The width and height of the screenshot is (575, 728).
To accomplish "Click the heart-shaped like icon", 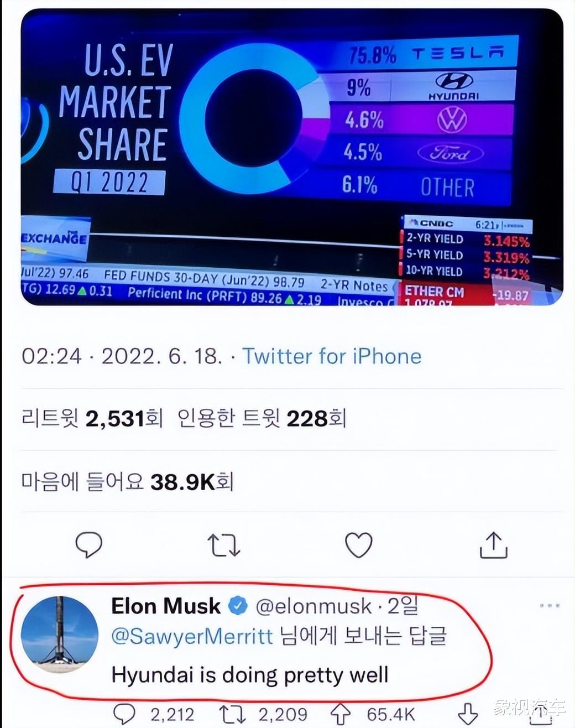I will [x=359, y=544].
